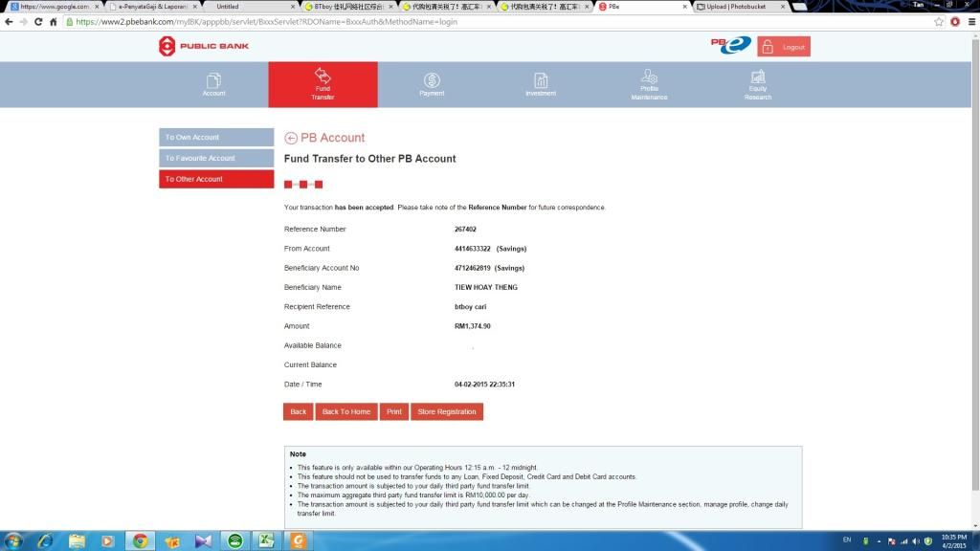Click the Logout button
This screenshot has width=980, height=551.
click(x=784, y=47)
